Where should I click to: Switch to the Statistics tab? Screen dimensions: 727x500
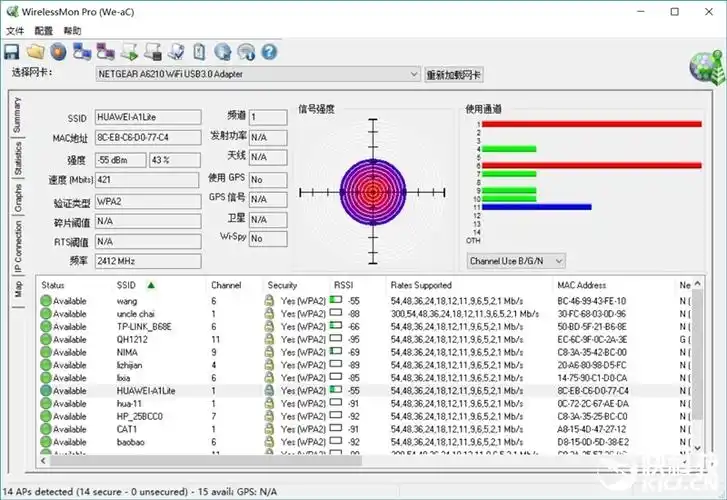tap(17, 159)
